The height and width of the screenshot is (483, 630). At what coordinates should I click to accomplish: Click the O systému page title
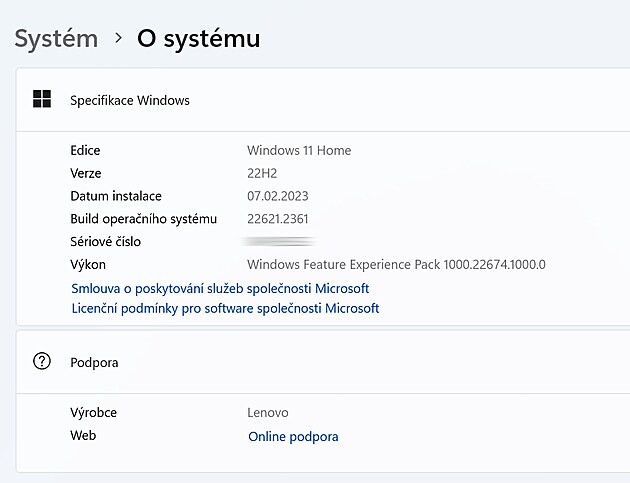[198, 39]
